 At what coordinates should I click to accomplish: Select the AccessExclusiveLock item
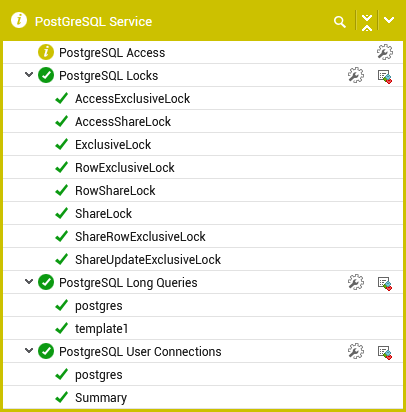tap(132, 99)
